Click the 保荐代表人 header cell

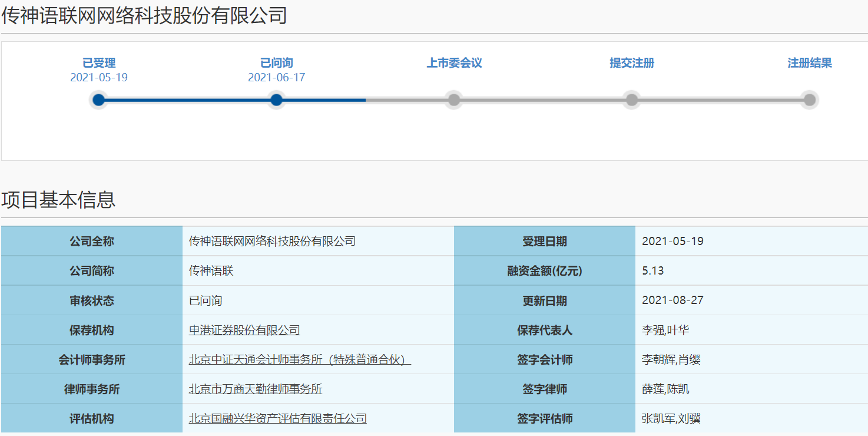545,330
